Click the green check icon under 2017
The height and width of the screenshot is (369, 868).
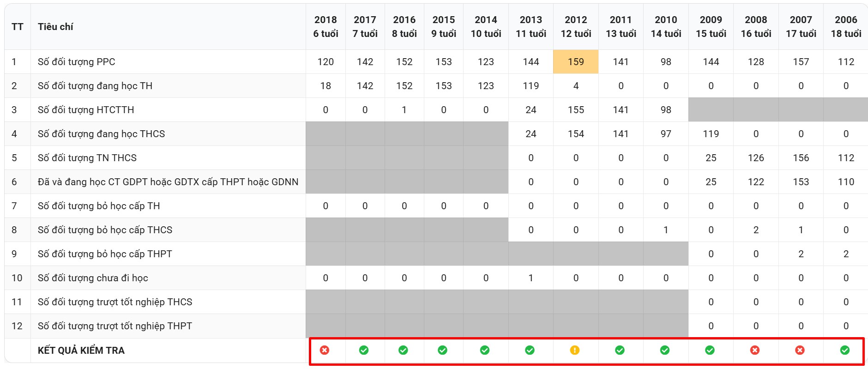364,350
